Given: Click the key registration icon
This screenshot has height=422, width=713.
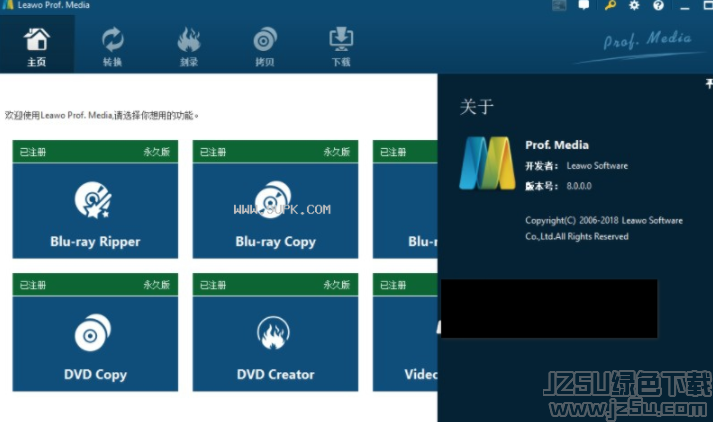Looking at the screenshot, I should coord(610,5).
